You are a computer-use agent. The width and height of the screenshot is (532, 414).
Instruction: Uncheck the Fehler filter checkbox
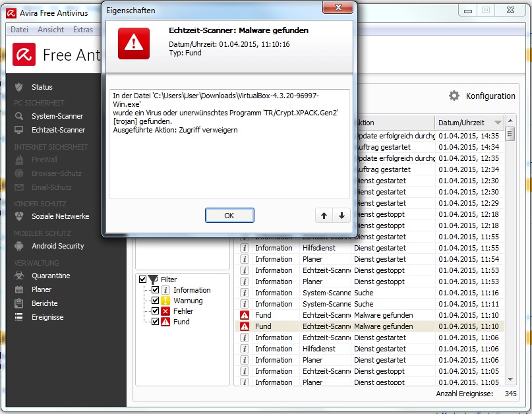155,311
